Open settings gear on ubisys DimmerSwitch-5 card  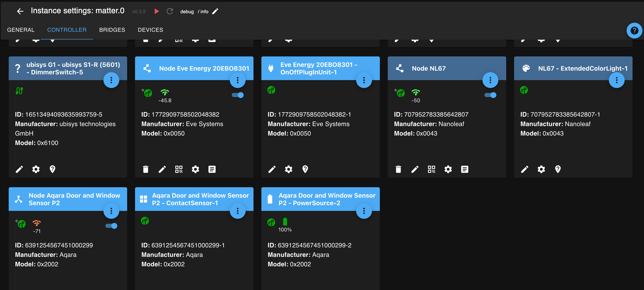36,169
